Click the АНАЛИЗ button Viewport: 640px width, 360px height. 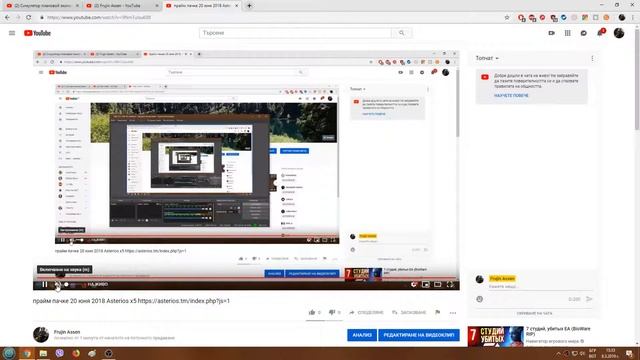click(x=362, y=335)
